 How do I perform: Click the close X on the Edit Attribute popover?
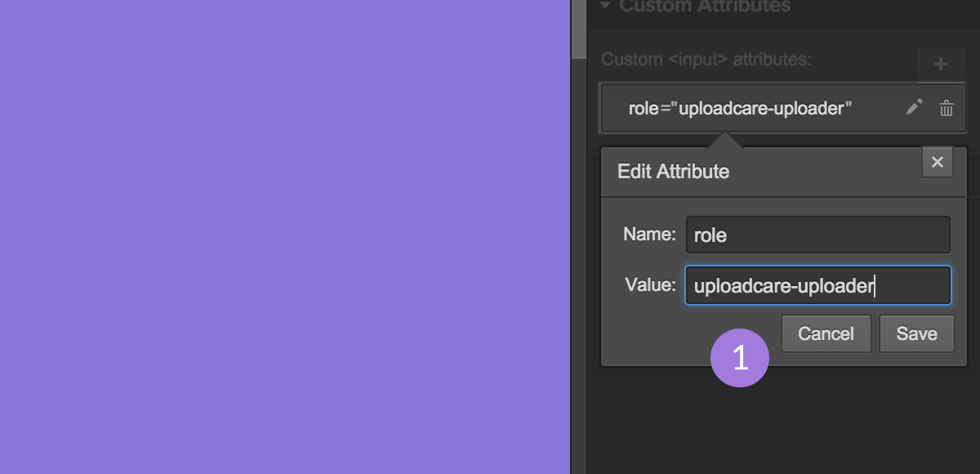(x=937, y=162)
